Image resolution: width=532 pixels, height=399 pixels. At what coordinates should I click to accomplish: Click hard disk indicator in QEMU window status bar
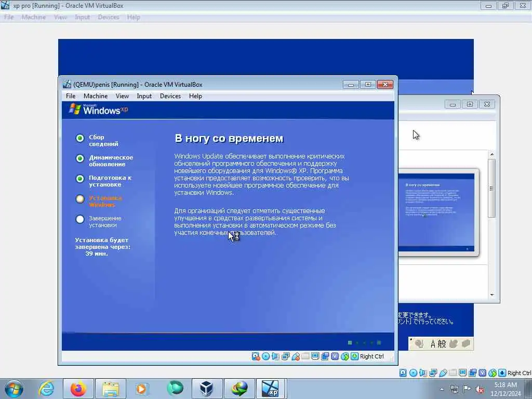(256, 356)
